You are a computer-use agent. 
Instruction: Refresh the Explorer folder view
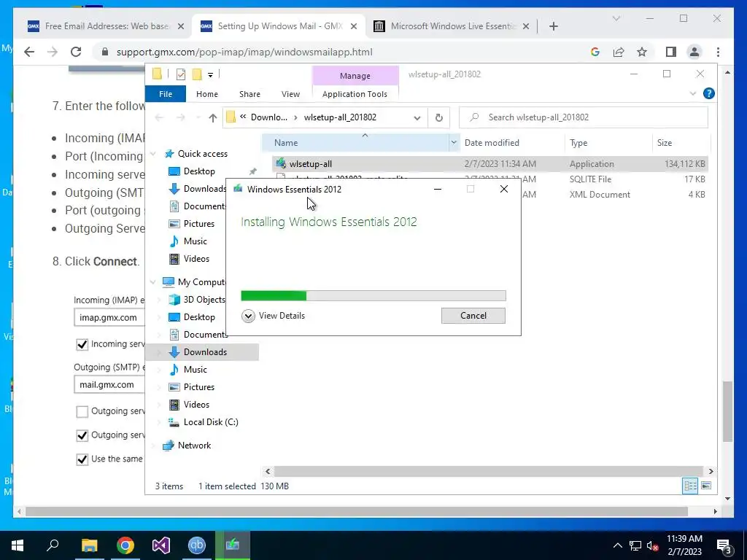[438, 117]
